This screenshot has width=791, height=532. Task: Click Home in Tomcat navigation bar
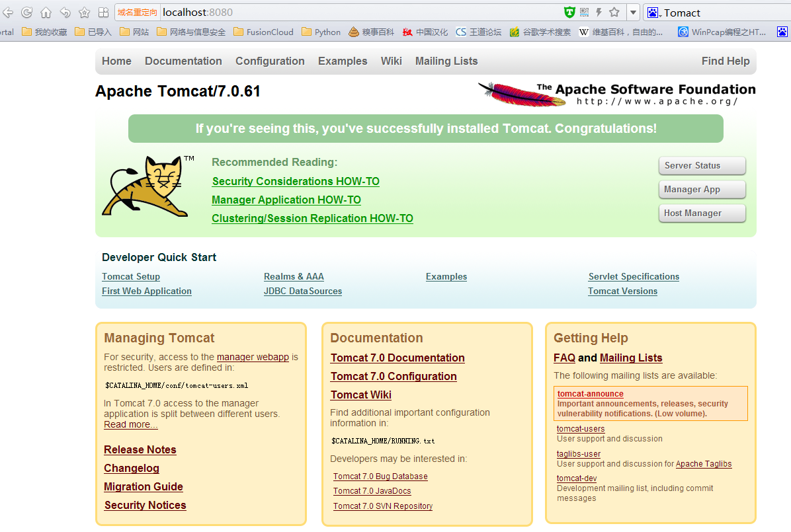click(116, 61)
